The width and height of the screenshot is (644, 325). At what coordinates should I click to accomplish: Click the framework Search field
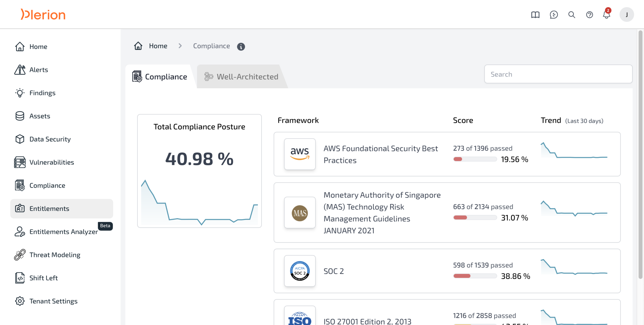[x=558, y=74]
